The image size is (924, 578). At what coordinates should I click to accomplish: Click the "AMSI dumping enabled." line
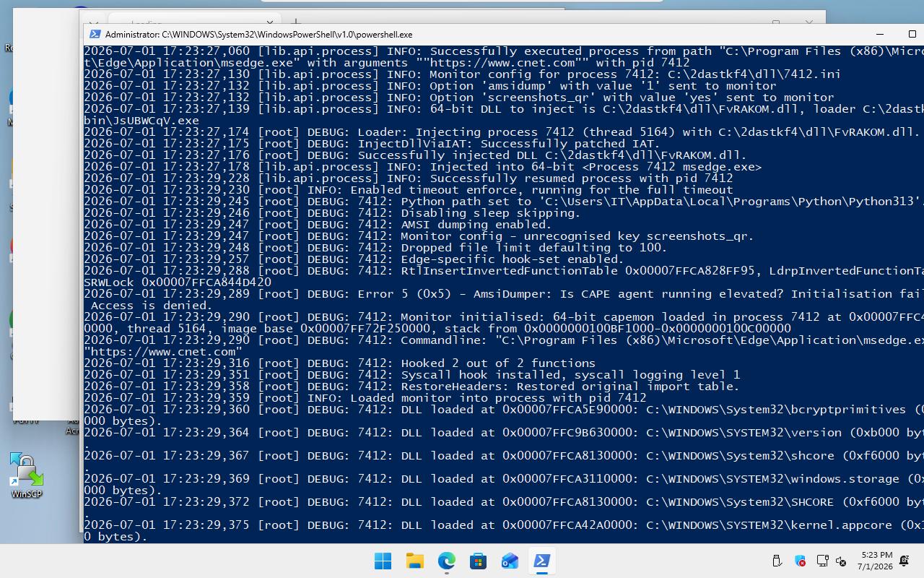(x=318, y=225)
